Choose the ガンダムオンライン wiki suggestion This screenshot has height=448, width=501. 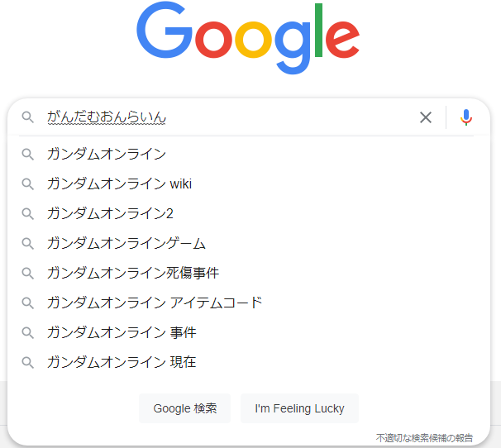120,183
